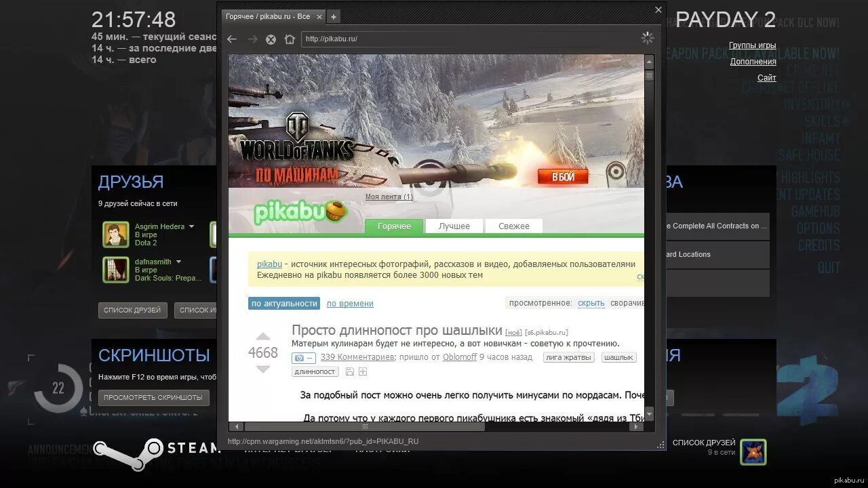Open author Oblomoff's profile
This screenshot has height=488, width=868.
click(x=460, y=357)
